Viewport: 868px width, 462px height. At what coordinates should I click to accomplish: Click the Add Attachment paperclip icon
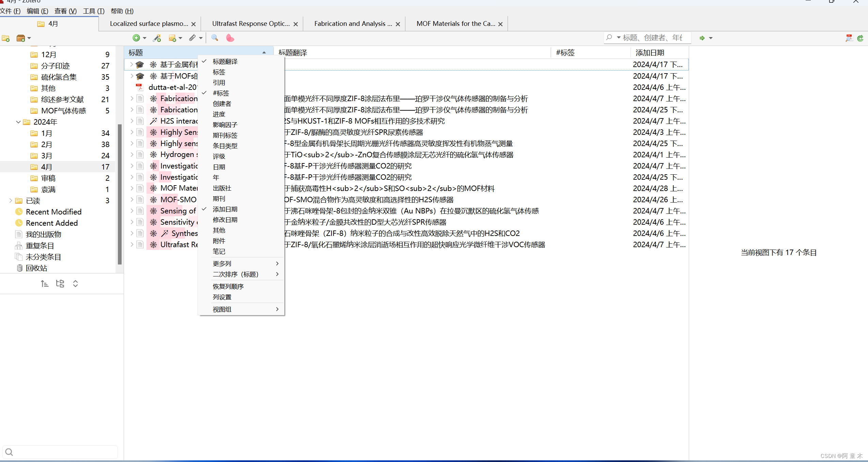pos(193,38)
